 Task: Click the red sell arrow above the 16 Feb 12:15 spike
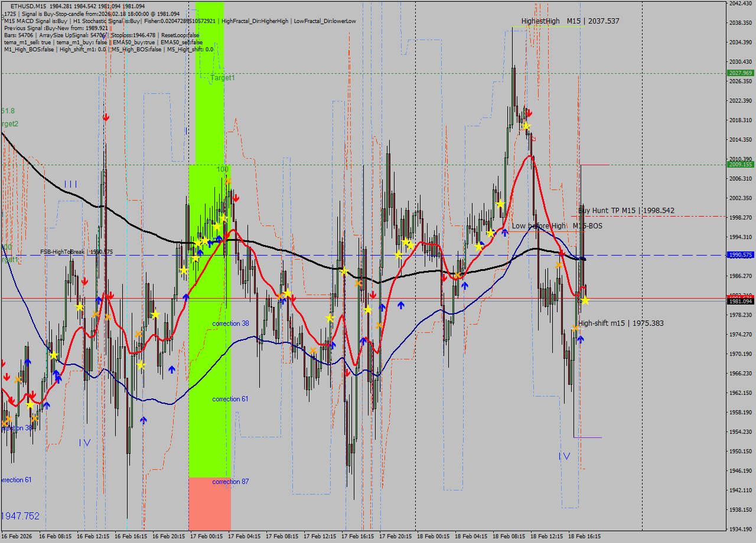106,117
